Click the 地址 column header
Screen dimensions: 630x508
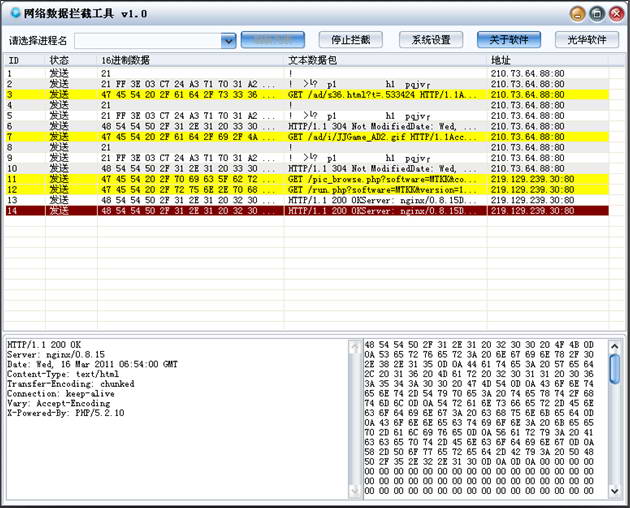click(548, 60)
